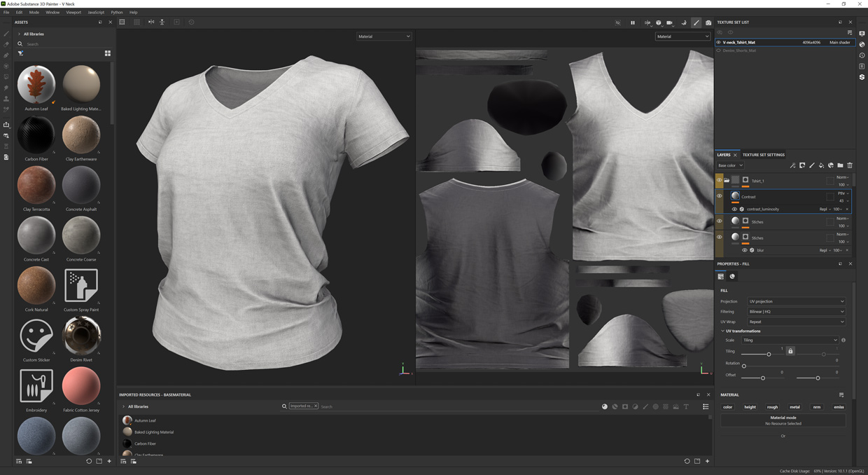Open the Viewport menu
The height and width of the screenshot is (475, 868).
tap(73, 13)
